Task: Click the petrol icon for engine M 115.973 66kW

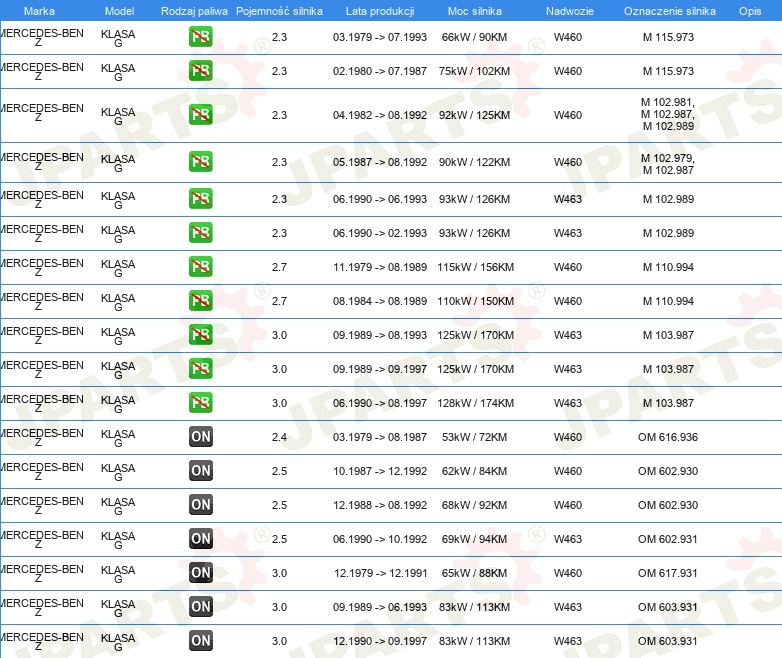Action: coord(200,37)
